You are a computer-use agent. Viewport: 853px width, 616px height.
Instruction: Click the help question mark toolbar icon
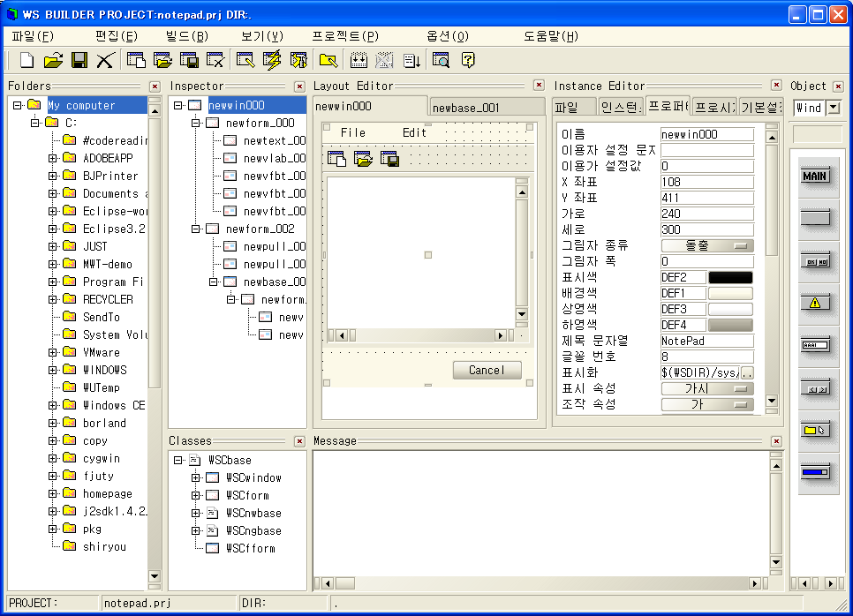468,60
